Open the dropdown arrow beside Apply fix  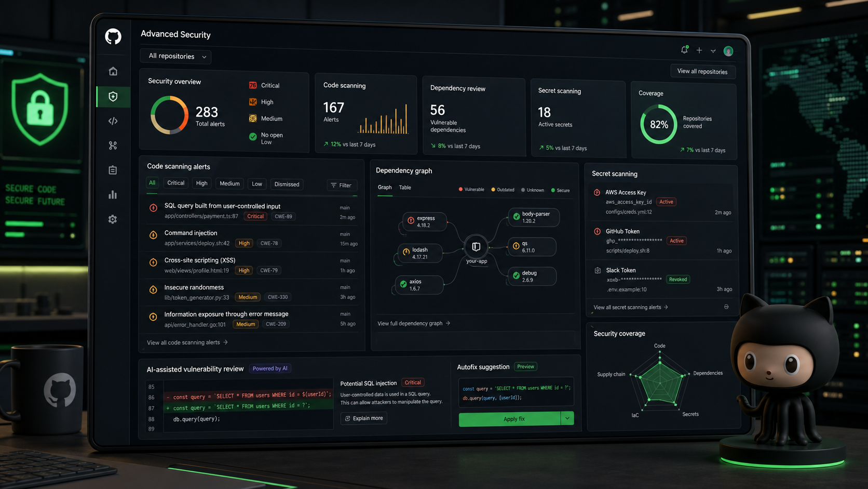[x=567, y=418]
